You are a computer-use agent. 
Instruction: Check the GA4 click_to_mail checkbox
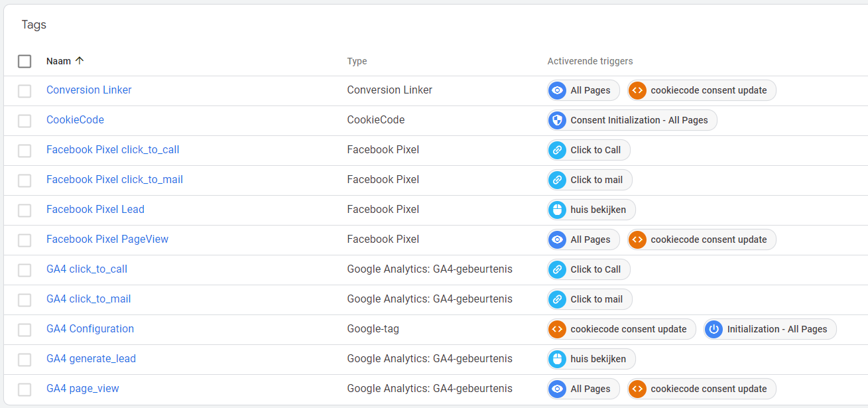coord(25,300)
